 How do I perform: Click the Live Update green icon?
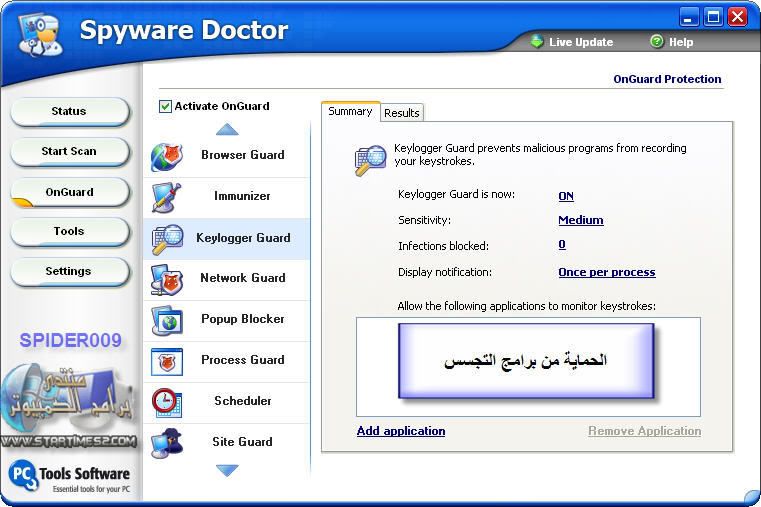tap(537, 41)
